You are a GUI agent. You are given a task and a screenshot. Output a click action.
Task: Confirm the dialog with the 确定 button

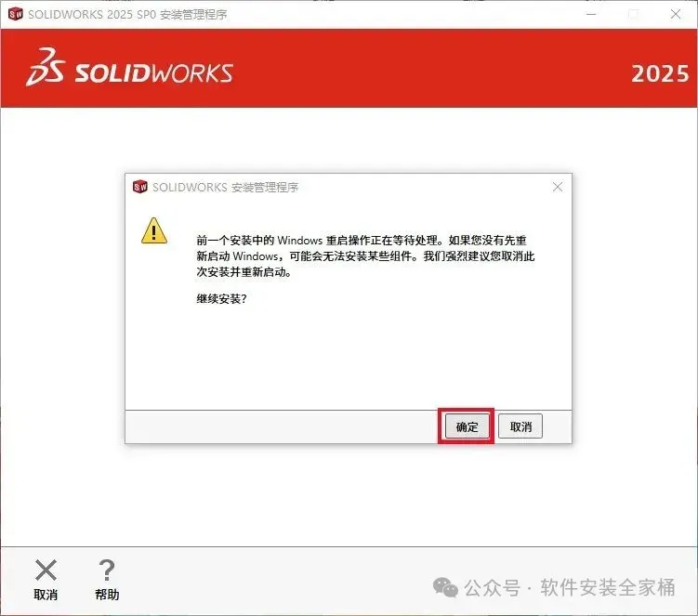[467, 426]
